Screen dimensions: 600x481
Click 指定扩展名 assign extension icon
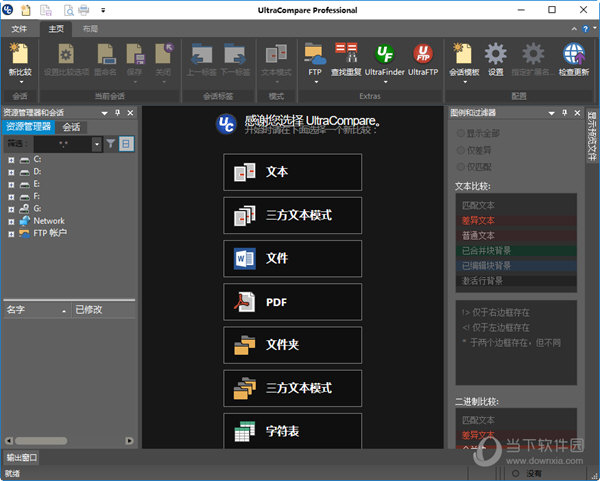(533, 54)
